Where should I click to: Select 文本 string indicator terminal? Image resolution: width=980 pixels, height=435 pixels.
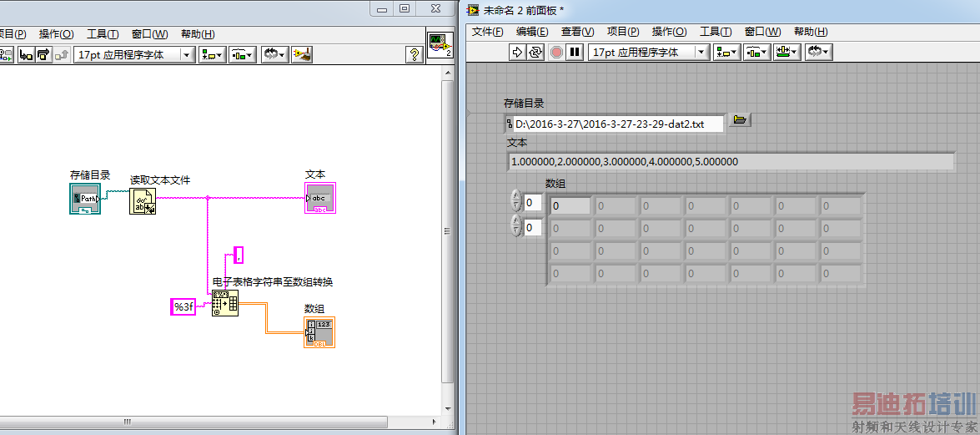(x=320, y=198)
